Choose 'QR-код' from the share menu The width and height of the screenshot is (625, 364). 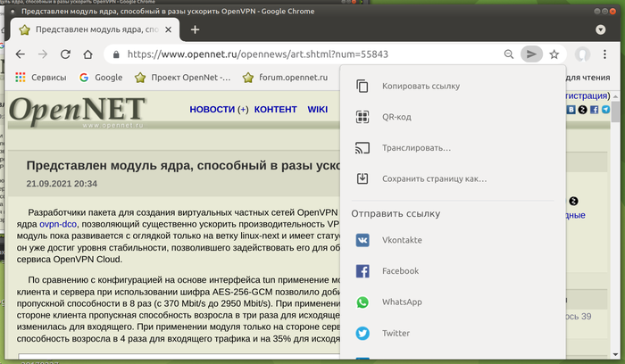tap(396, 117)
